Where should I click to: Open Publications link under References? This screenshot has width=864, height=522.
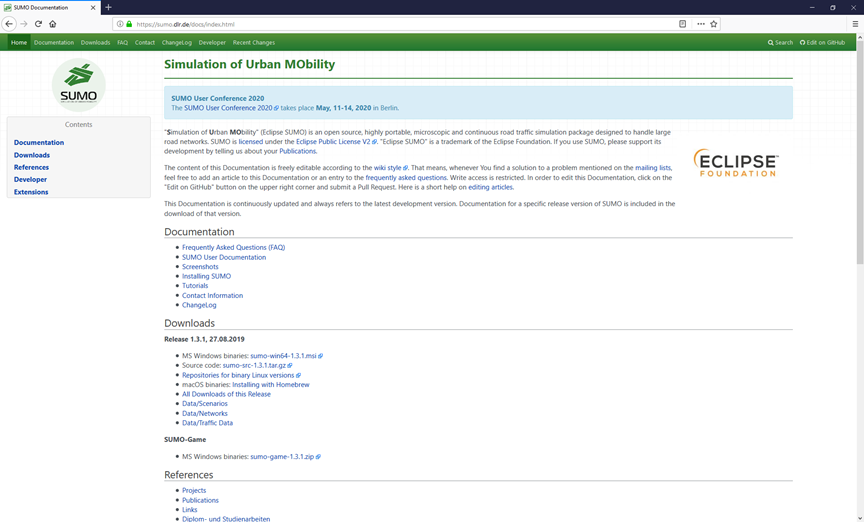click(x=200, y=501)
